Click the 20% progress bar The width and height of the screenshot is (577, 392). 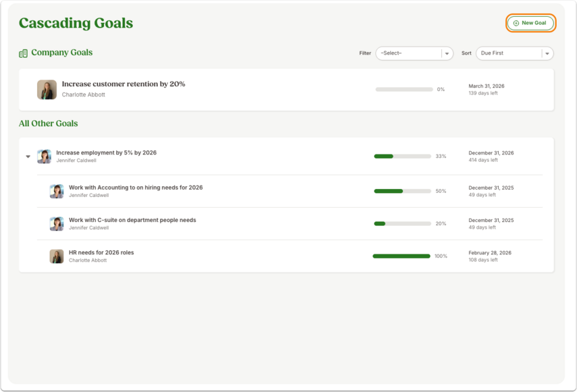point(403,223)
